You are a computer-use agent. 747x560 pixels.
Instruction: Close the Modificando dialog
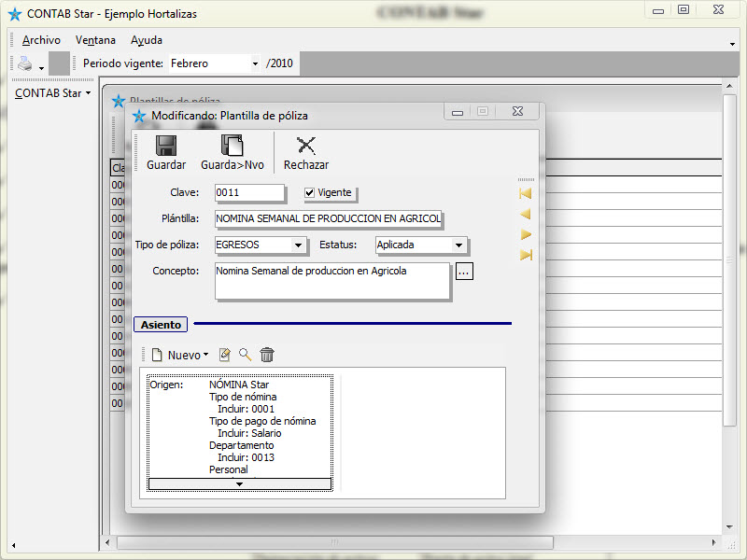517,111
